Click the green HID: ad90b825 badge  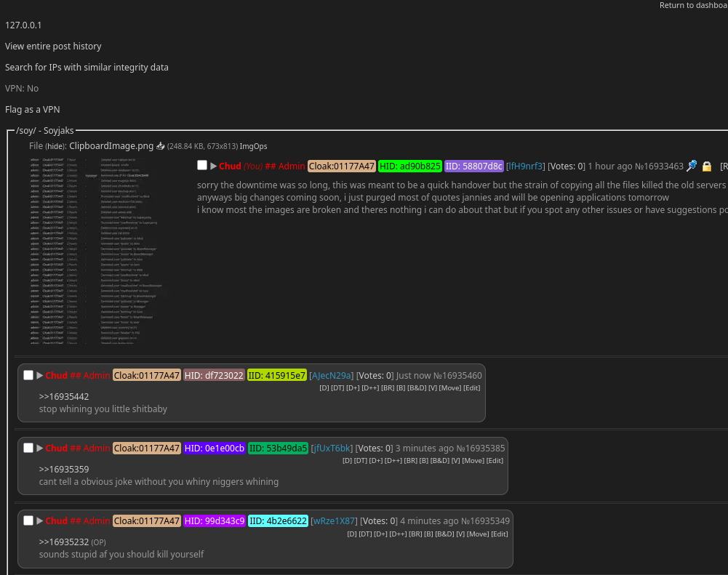[x=410, y=166]
